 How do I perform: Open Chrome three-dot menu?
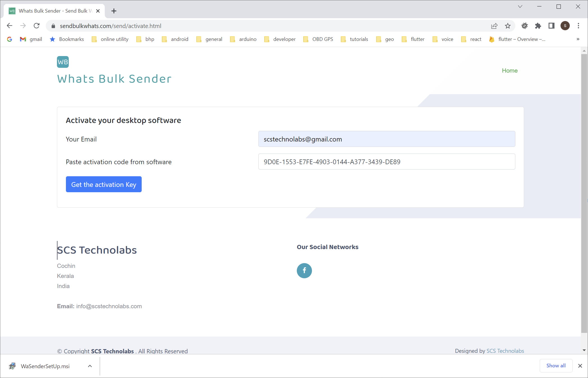click(x=578, y=26)
